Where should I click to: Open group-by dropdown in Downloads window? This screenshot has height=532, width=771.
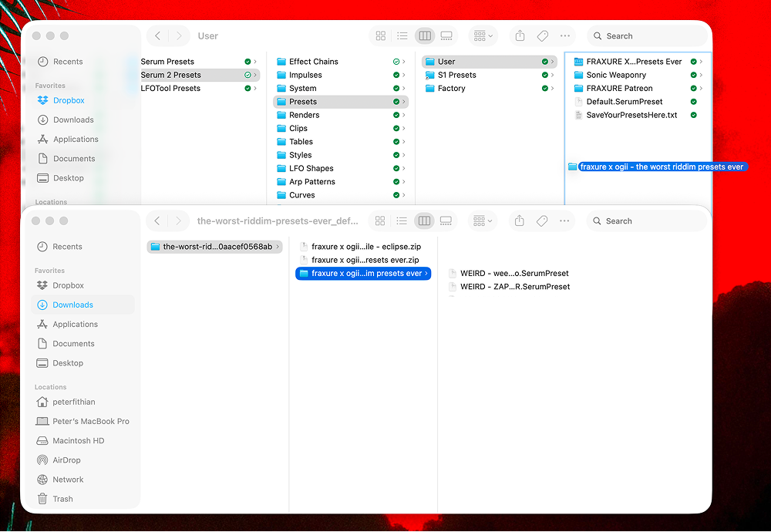[x=483, y=221]
